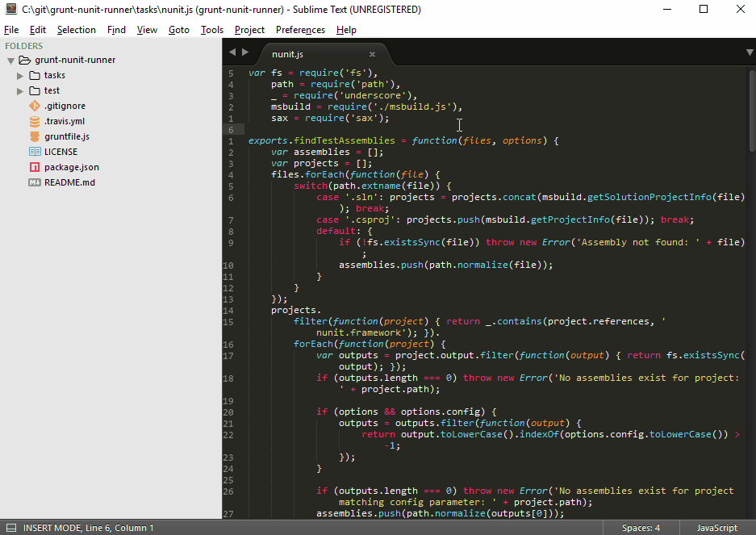Maximize the Sublime Text window
Image resolution: width=756 pixels, height=535 pixels.
tap(704, 9)
